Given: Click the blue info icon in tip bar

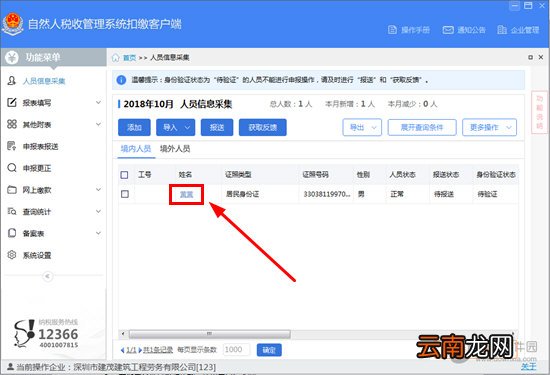Looking at the screenshot, I should tap(121, 80).
